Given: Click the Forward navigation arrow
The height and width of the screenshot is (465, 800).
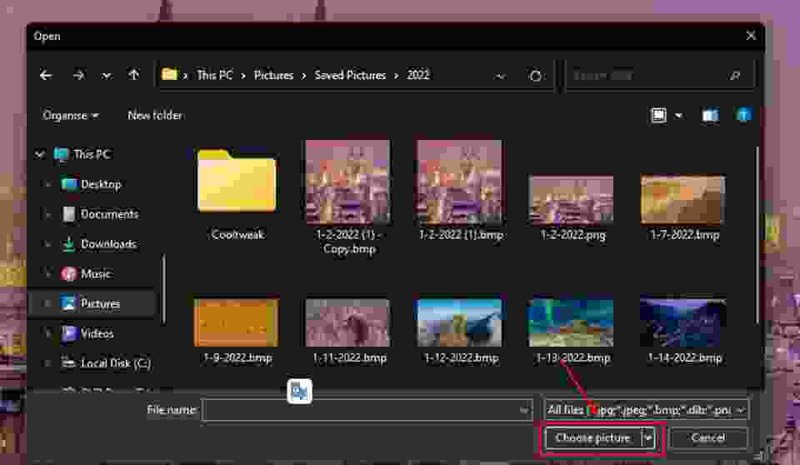Looking at the screenshot, I should (x=79, y=76).
